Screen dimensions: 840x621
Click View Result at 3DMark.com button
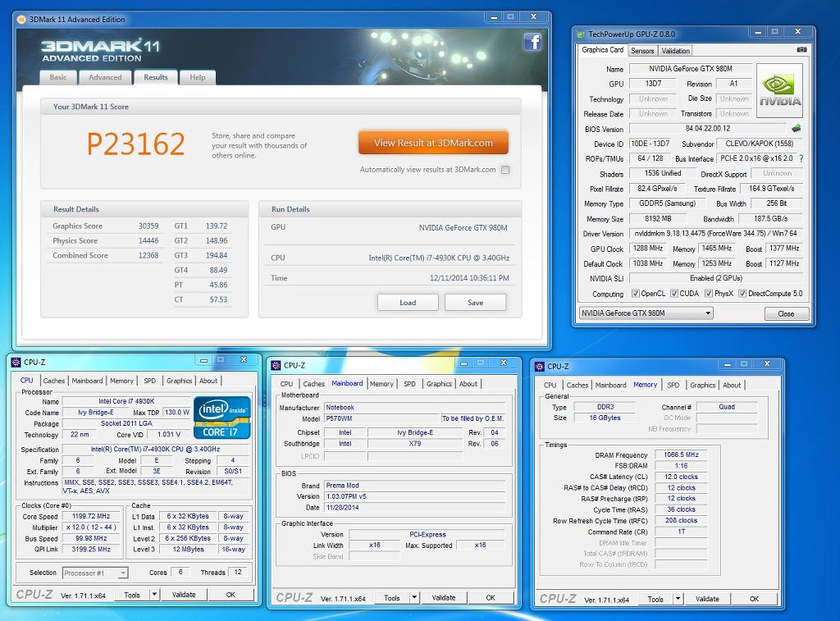coord(433,143)
